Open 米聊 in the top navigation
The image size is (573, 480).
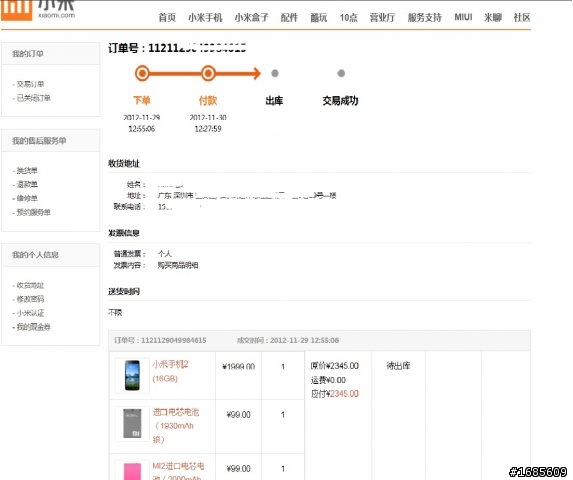pyautogui.click(x=493, y=17)
